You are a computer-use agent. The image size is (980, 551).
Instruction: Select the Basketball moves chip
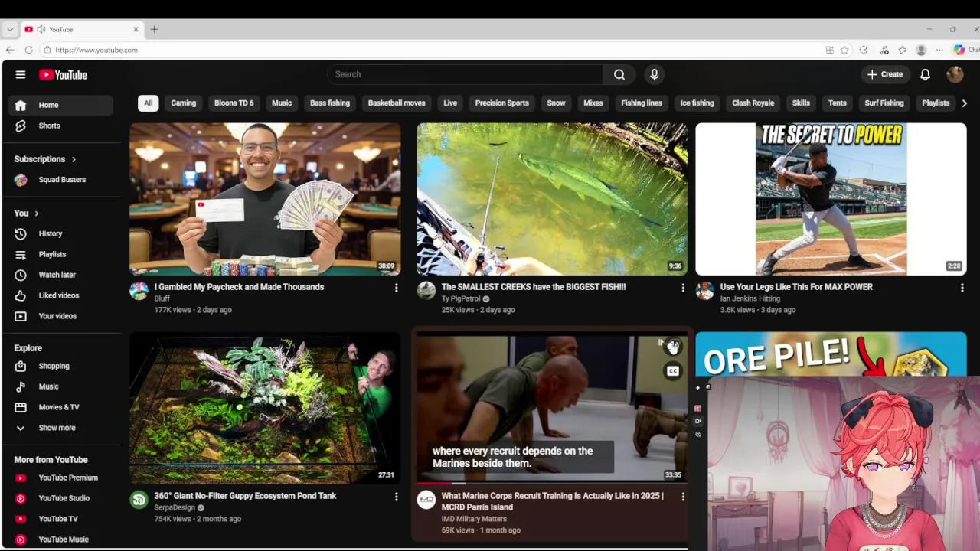[397, 103]
